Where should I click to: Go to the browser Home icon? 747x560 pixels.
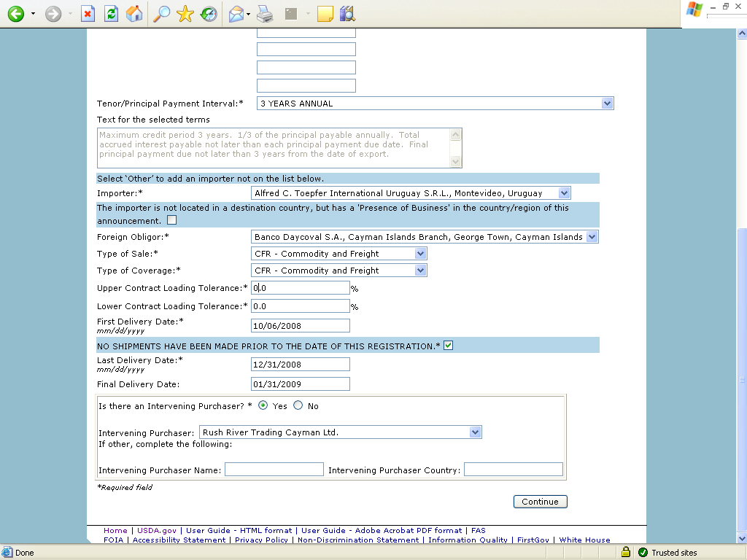coord(134,14)
